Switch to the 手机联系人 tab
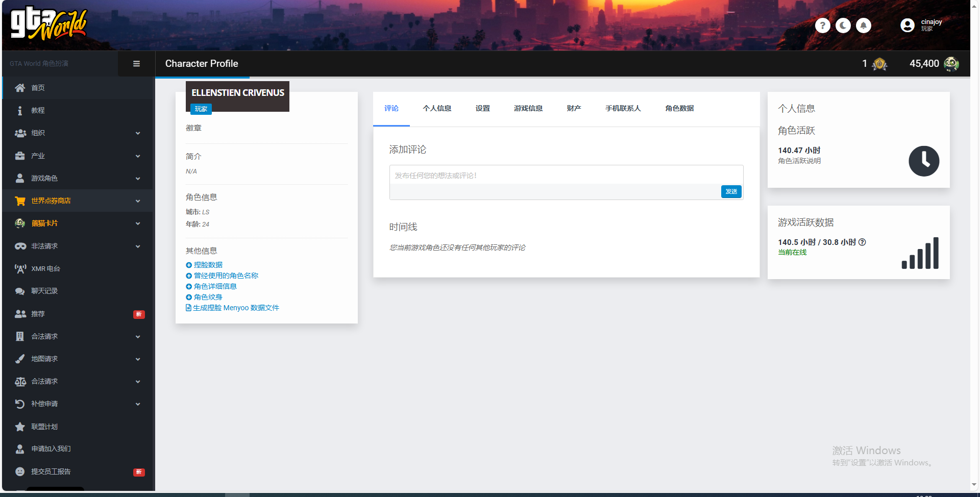Screen dimensions: 980x497 [x=623, y=108]
